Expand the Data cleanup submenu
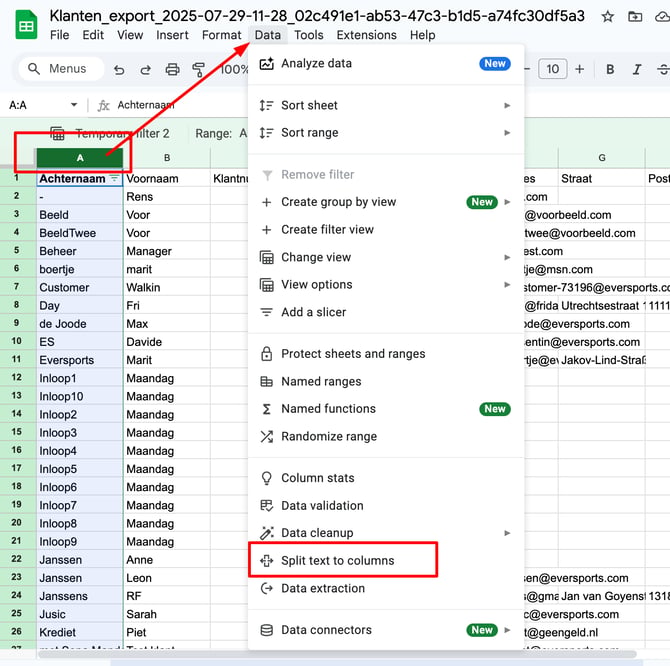 pyautogui.click(x=386, y=533)
